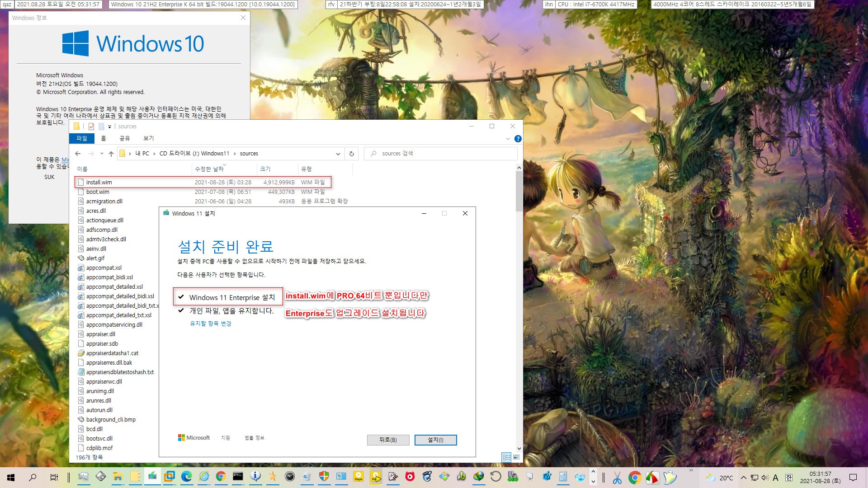Switch Explorer to large icons view
The image size is (868, 488).
[x=516, y=457]
